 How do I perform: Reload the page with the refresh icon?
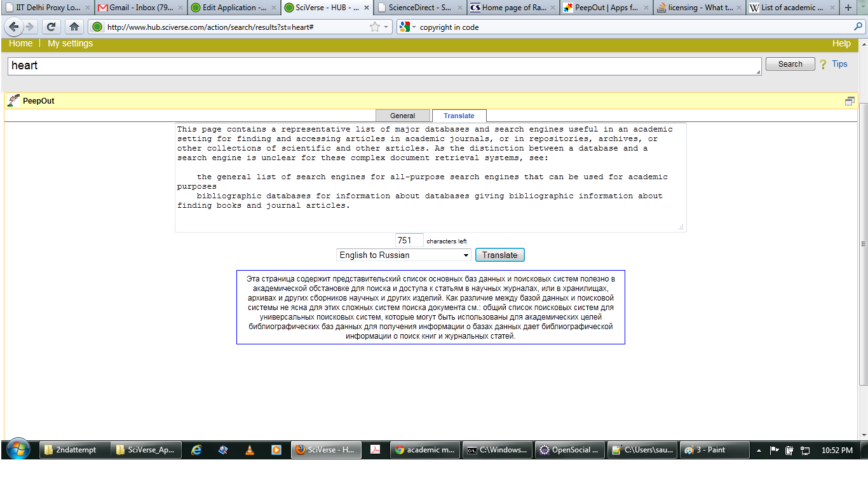tap(51, 27)
